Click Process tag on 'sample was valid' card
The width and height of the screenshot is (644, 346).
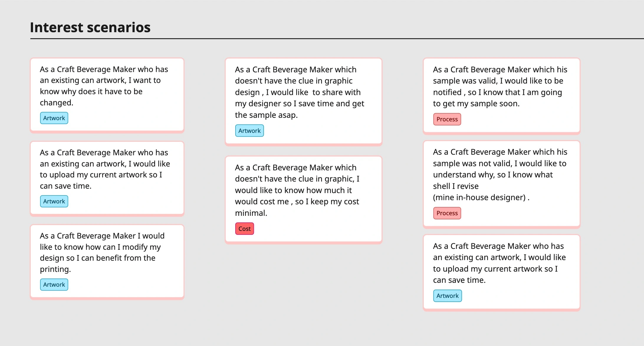pos(447,119)
